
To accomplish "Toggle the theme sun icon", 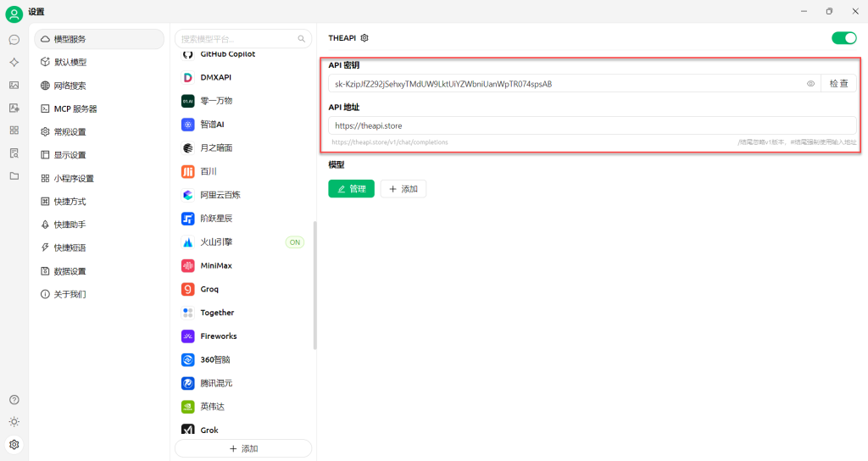I will point(14,422).
